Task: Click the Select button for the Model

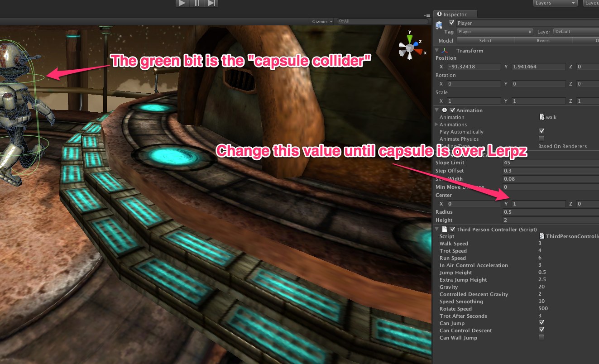Action: 485,40
